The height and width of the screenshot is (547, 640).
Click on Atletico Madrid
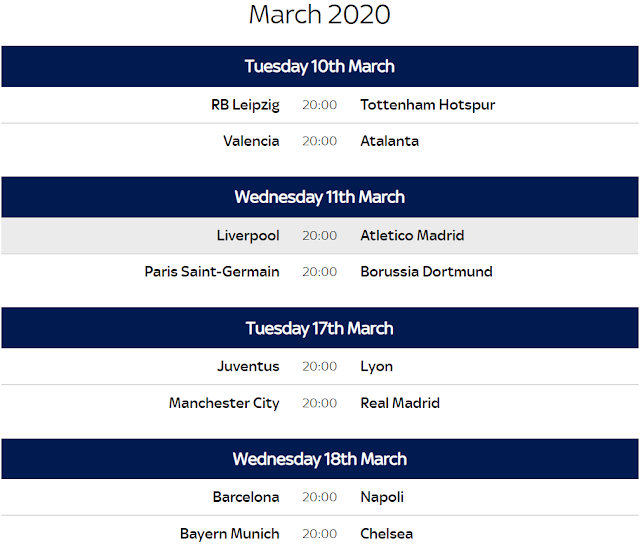(412, 236)
